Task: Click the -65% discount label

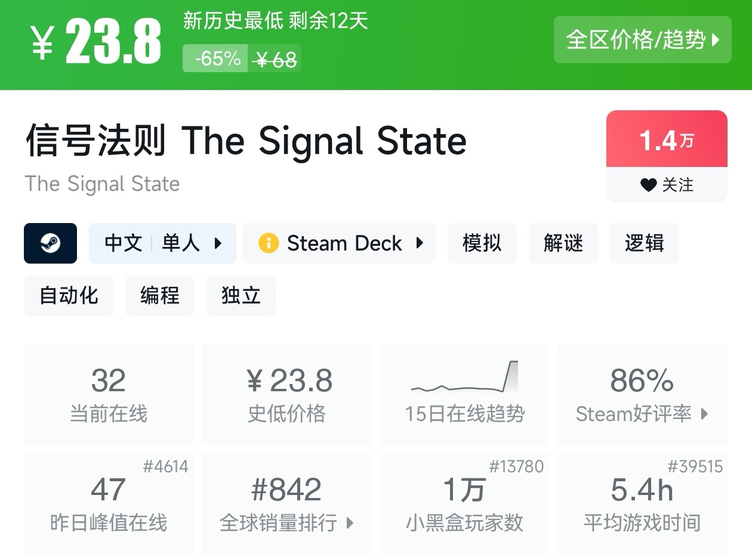Action: click(x=215, y=59)
